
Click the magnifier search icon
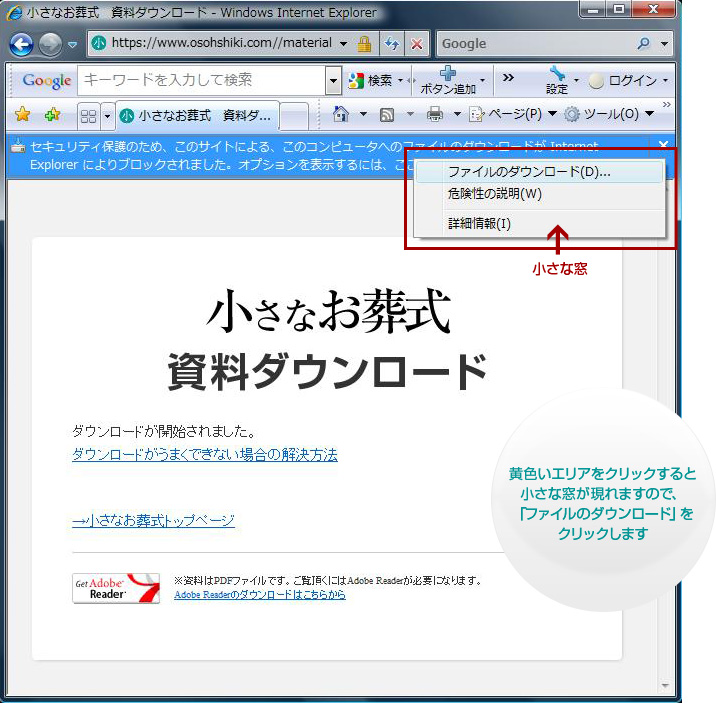click(643, 44)
